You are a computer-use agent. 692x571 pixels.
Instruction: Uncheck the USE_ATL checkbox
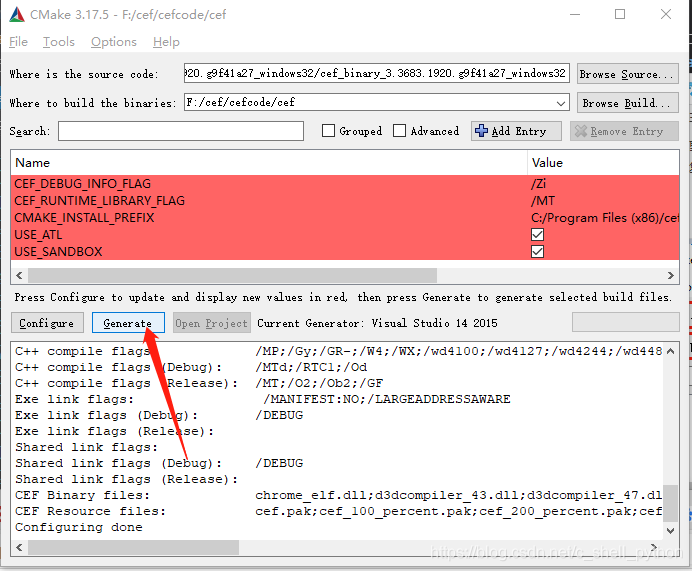(538, 235)
